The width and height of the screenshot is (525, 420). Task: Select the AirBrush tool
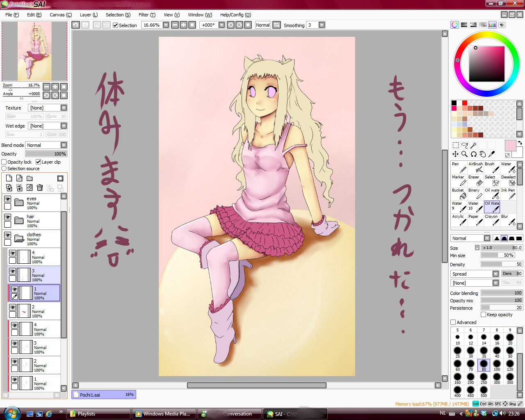coord(475,167)
